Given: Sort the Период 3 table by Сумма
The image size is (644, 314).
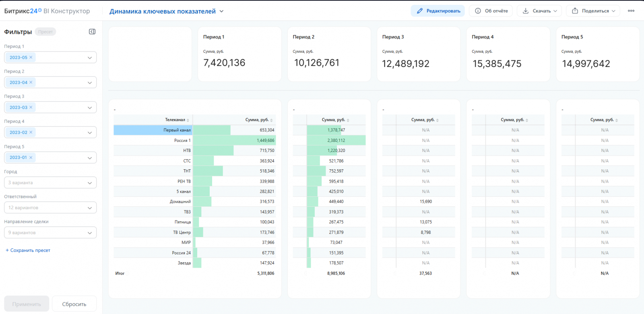Looking at the screenshot, I should point(438,120).
